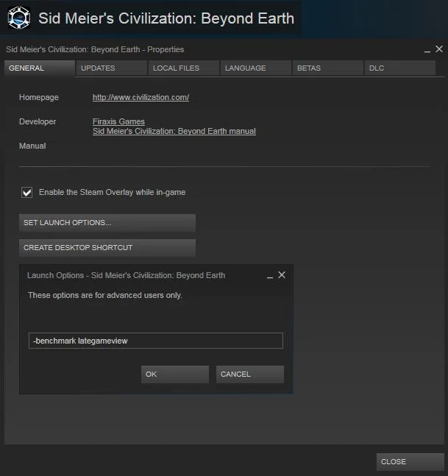Viewport: 448px width, 476px height.
Task: Click the Launch Options dialog title text
Action: click(127, 275)
